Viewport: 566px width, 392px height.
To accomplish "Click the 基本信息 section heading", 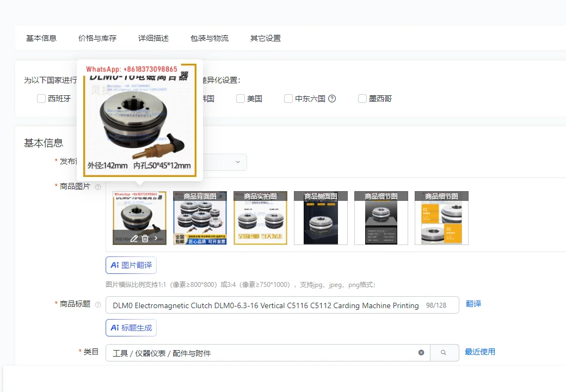I will 44,143.
